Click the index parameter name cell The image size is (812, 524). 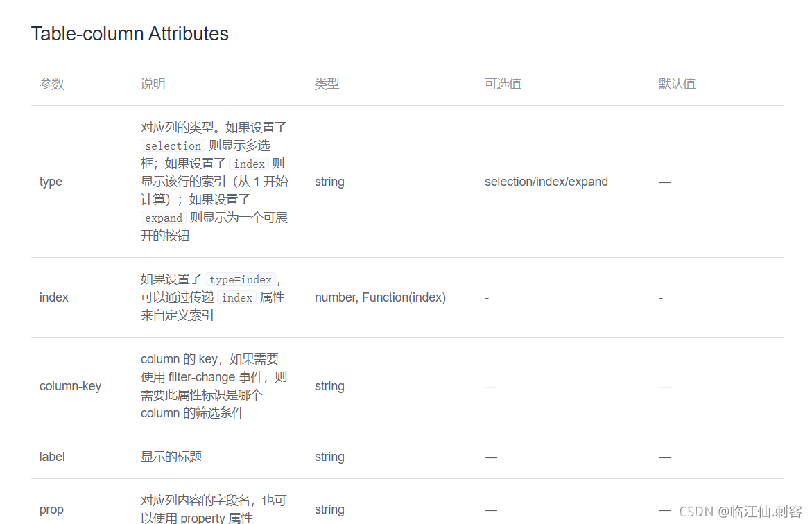(54, 297)
